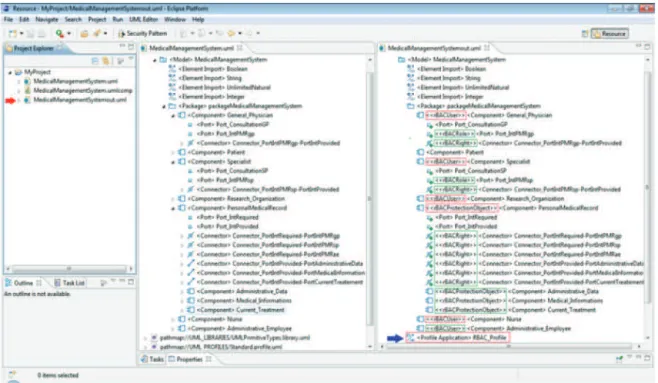This screenshot has width=658, height=383.
Task: Switch to the Tasks tab
Action: [x=153, y=359]
